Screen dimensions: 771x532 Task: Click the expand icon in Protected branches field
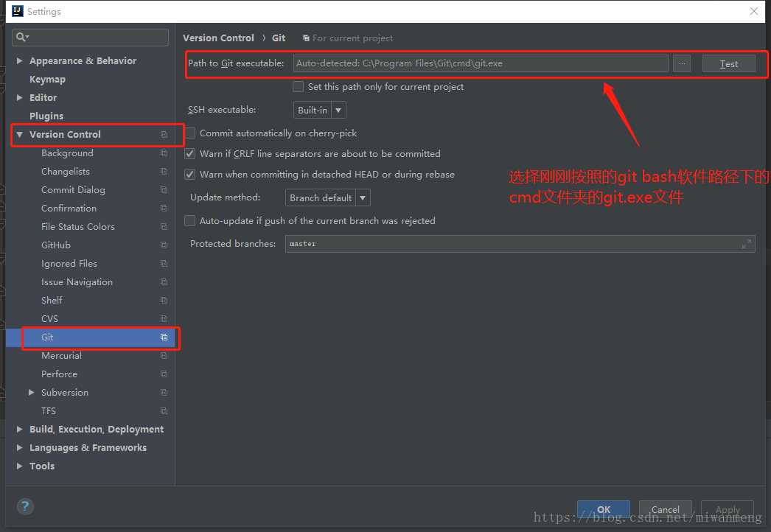click(x=746, y=243)
